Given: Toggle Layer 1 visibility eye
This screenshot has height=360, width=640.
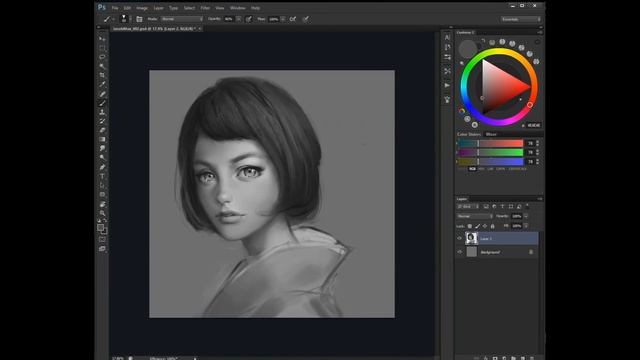Looking at the screenshot, I should (460, 238).
